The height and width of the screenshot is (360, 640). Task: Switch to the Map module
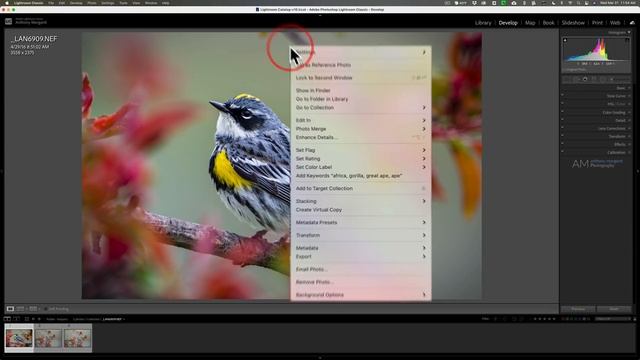tap(530, 23)
